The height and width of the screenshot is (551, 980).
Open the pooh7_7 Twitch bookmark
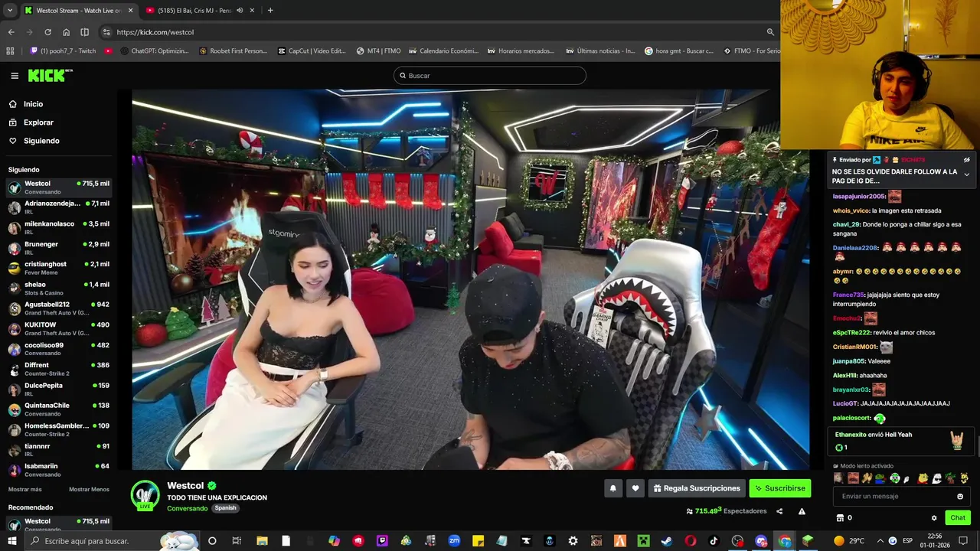point(63,51)
